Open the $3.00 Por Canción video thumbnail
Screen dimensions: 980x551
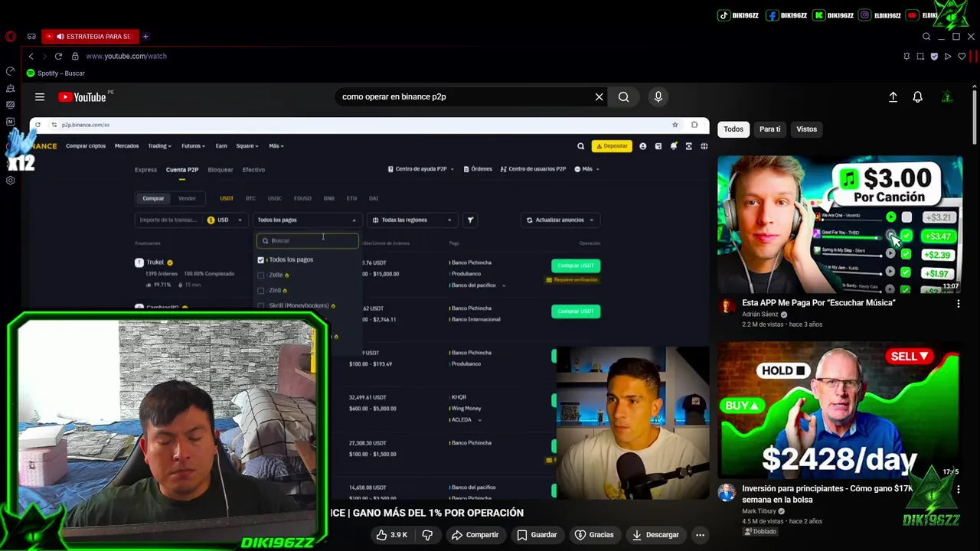point(840,225)
